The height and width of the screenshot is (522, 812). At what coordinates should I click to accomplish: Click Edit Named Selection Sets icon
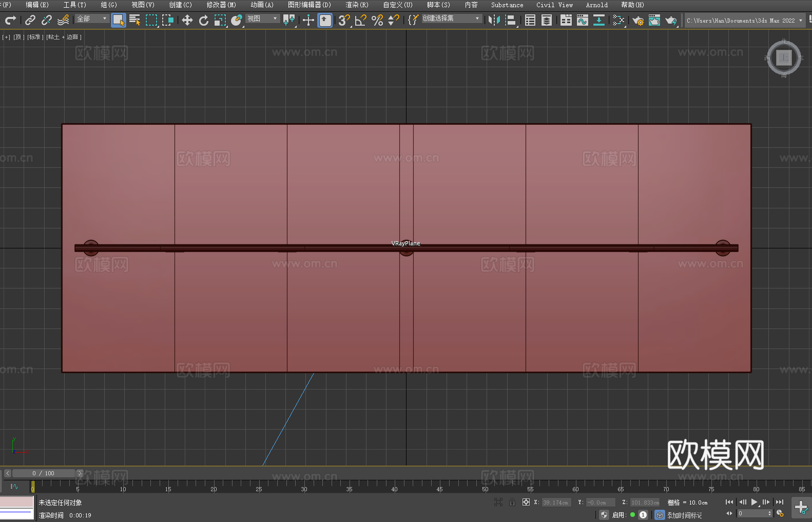[413, 20]
